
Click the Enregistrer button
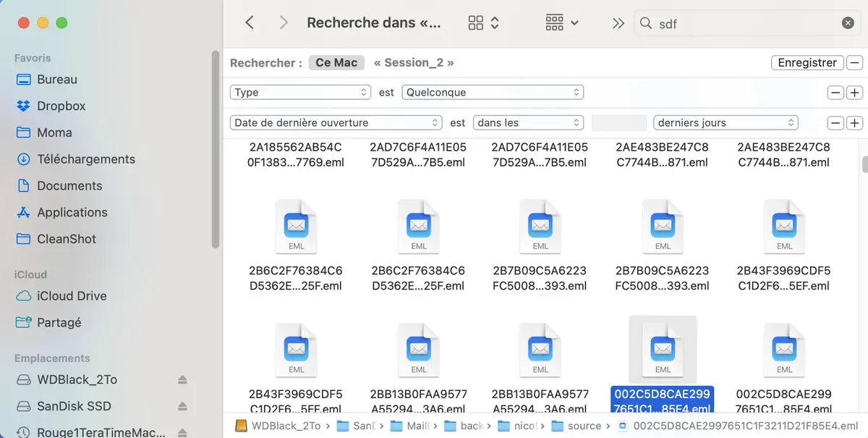807,62
